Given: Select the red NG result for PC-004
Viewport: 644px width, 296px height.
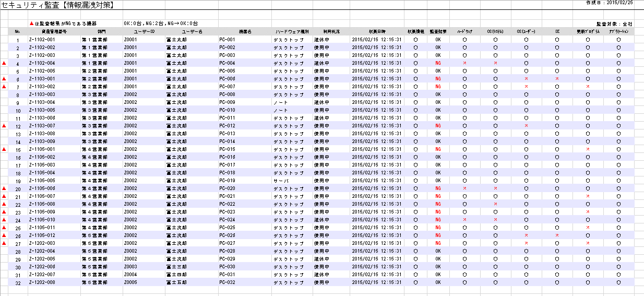Looking at the screenshot, I should coord(438,63).
